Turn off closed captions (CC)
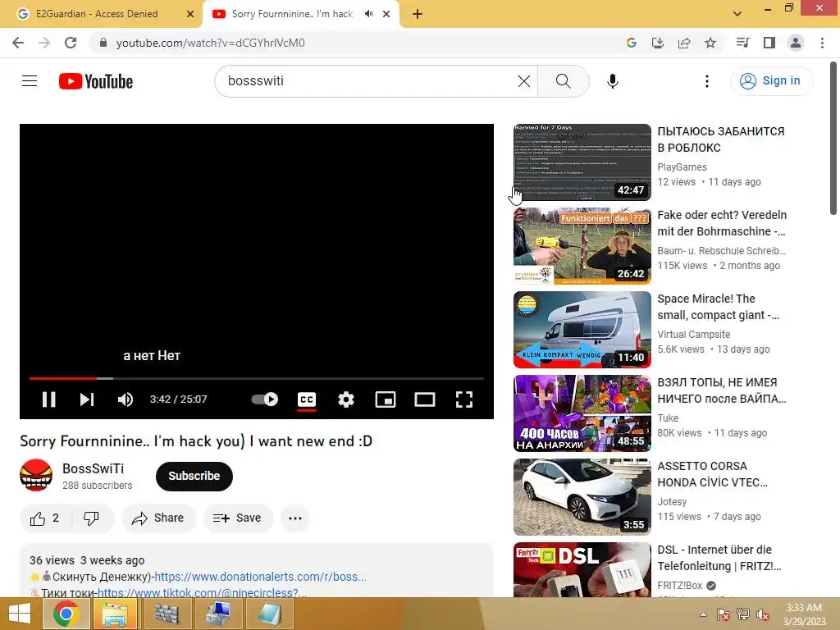This screenshot has height=630, width=840. pyautogui.click(x=307, y=399)
